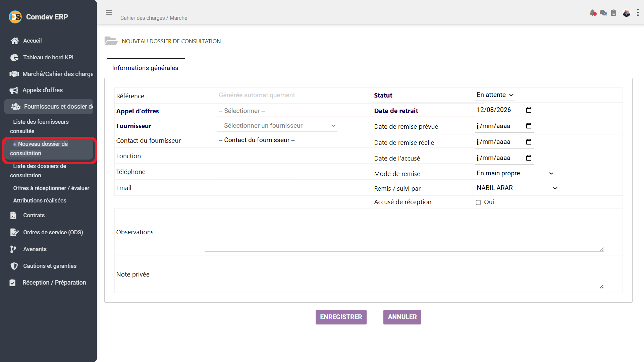The width and height of the screenshot is (644, 362).
Task: Click the Contrats document icon
Action: (x=13, y=216)
